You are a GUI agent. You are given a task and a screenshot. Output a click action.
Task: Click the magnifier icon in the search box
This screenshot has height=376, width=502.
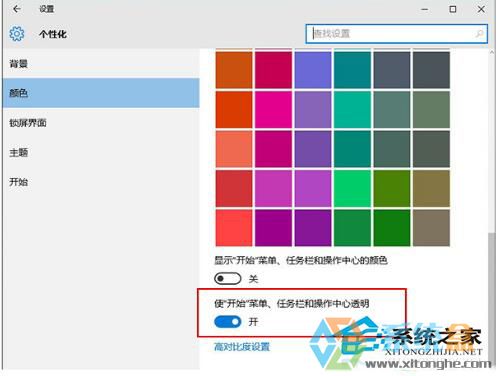(479, 33)
